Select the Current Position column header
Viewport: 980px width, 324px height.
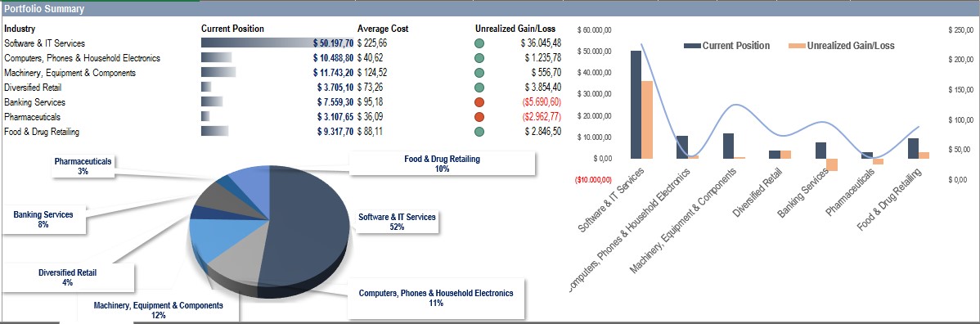[232, 29]
